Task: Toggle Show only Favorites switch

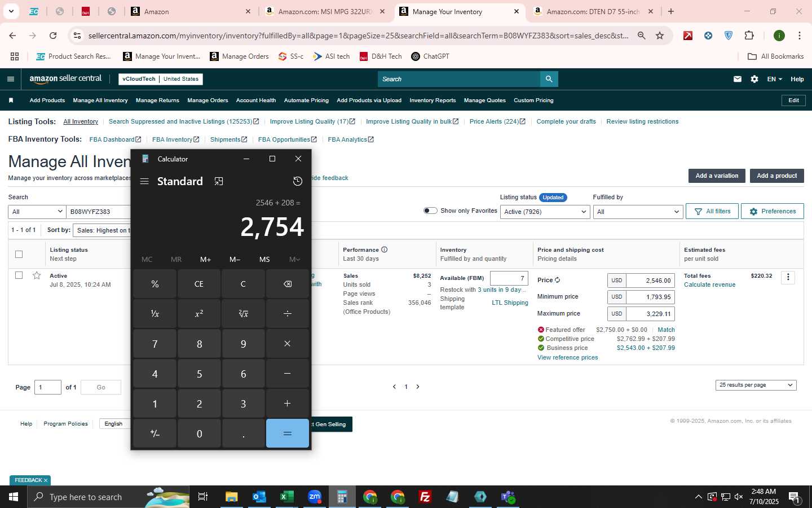Action: (x=430, y=211)
